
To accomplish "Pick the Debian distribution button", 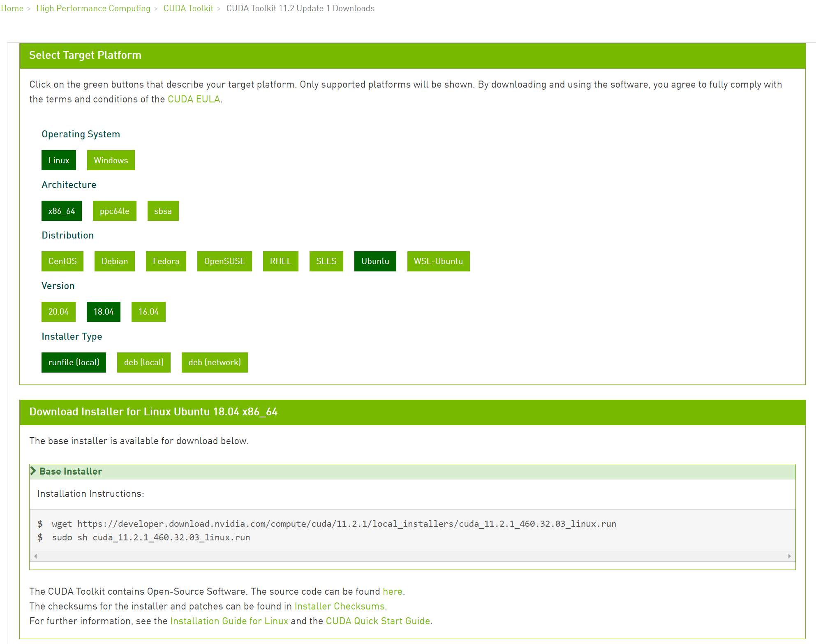I will click(x=114, y=261).
